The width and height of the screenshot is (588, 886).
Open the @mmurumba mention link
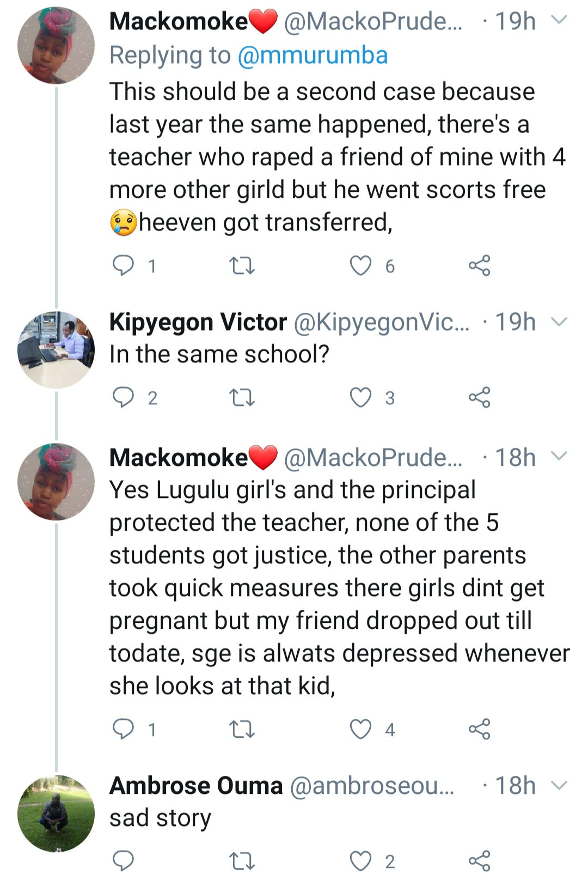[313, 56]
